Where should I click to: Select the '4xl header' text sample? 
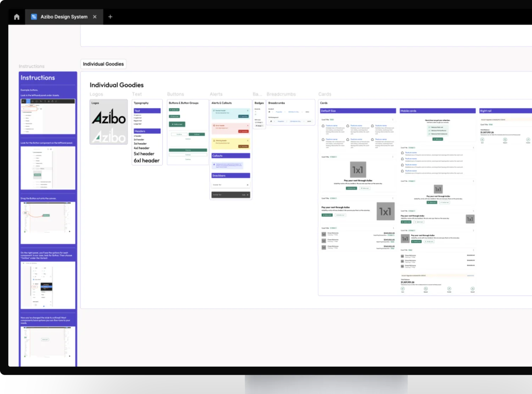142,148
